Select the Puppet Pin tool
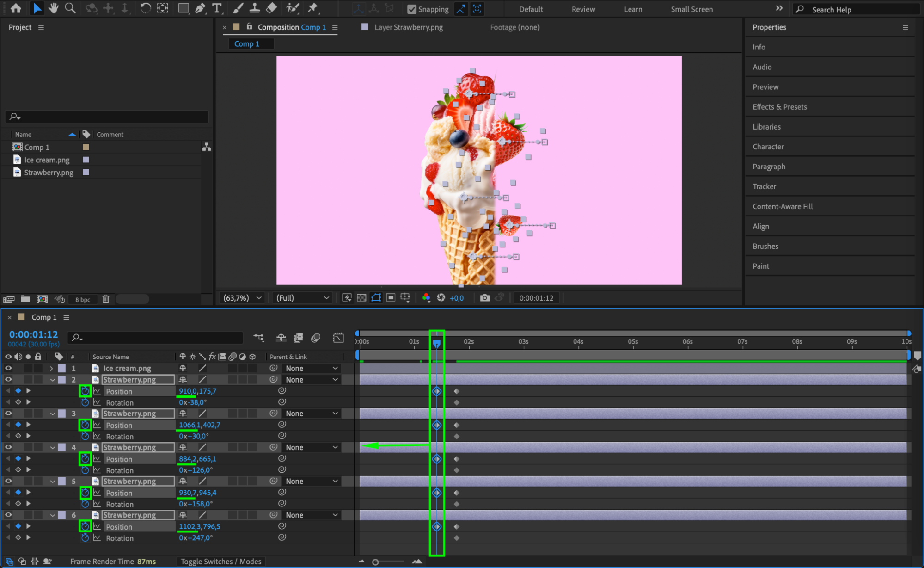Viewport: 924px width, 568px height. click(313, 8)
